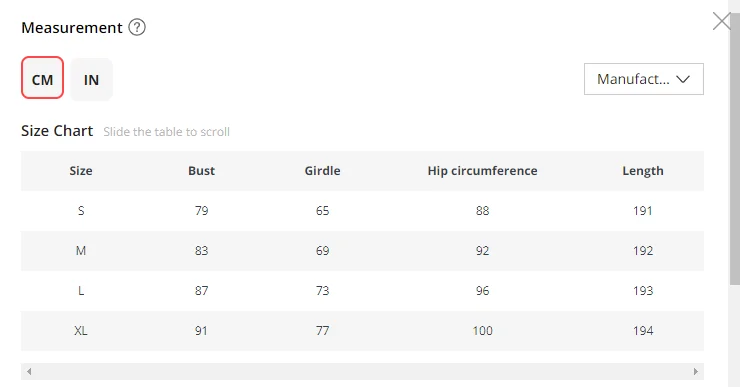Click the vertical page scrollbar thumb
Viewport: 740px width, 387px height.
coord(735,149)
